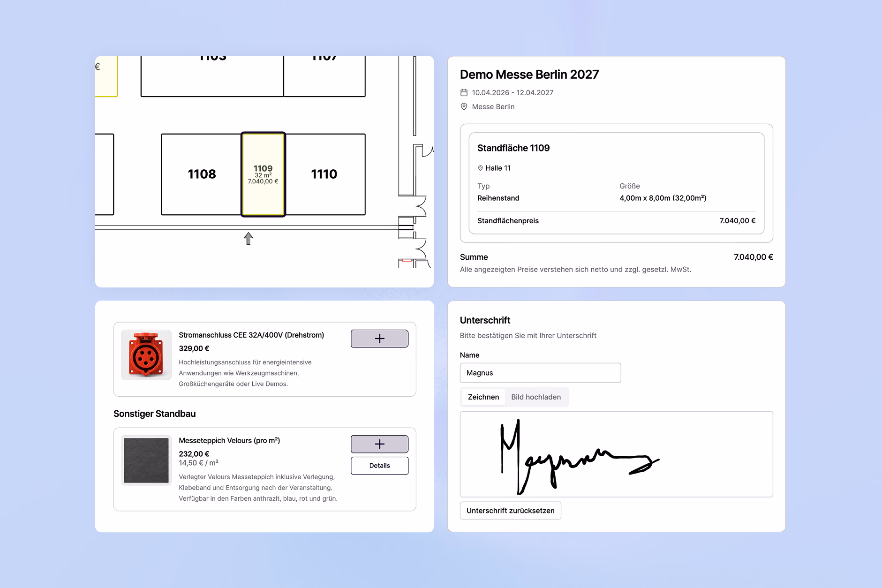This screenshot has width=882, height=588.
Task: Click the Reihenstand type value
Action: 498,198
